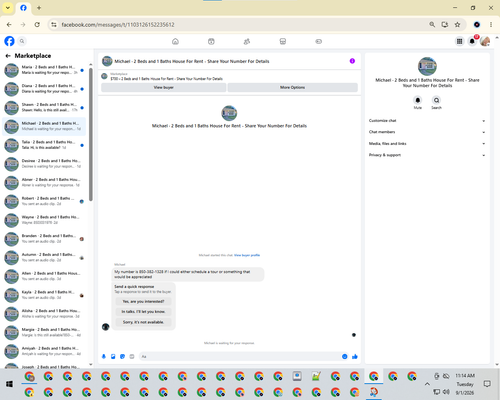Send quick reply 'In talks. I'll let you know.'
This screenshot has height=400, width=500.
(x=143, y=312)
